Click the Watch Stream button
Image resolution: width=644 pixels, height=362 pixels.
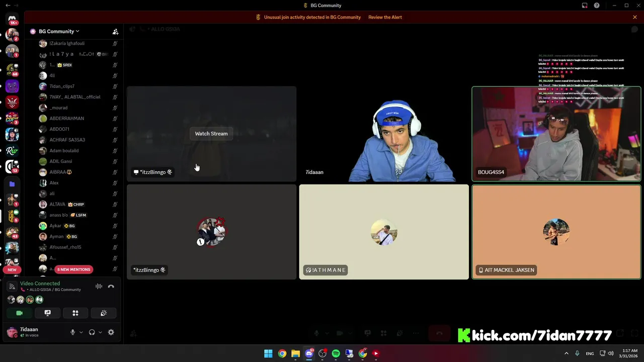click(x=211, y=134)
